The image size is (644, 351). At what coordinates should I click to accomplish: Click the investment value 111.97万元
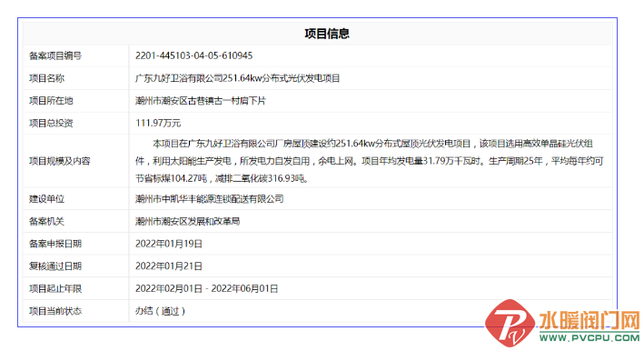(x=158, y=123)
